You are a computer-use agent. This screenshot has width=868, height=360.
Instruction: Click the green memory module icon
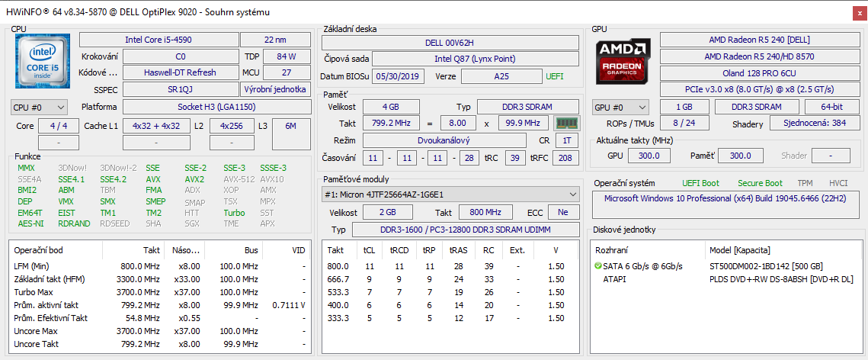(x=565, y=123)
